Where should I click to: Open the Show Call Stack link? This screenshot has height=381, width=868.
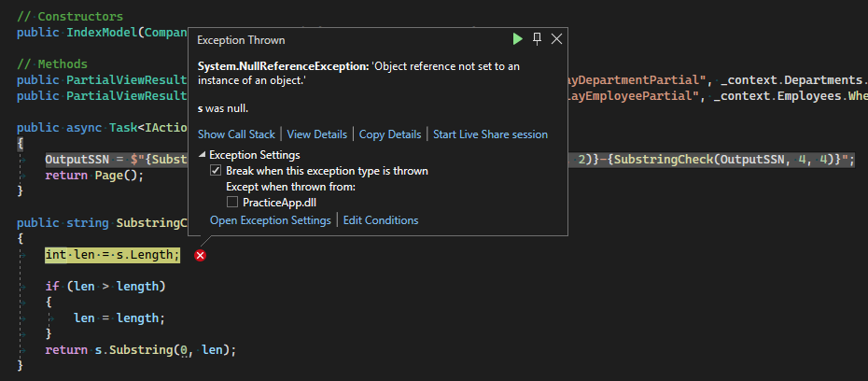coord(236,134)
